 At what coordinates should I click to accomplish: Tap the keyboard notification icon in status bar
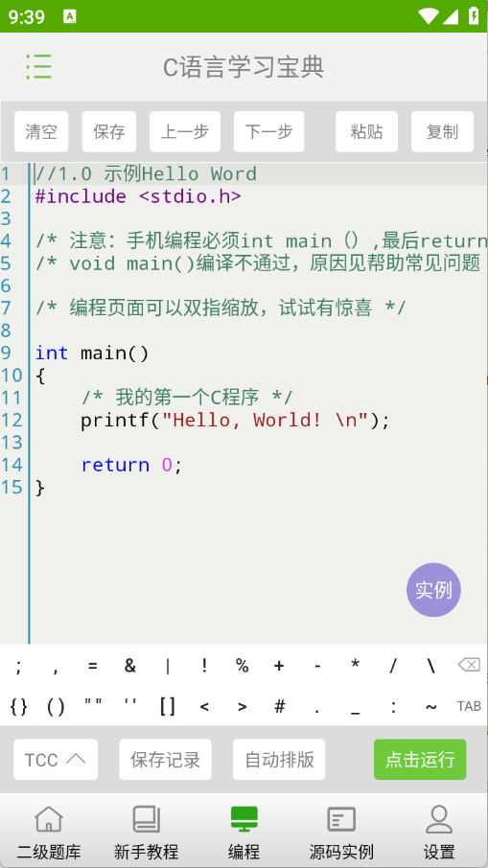click(70, 16)
